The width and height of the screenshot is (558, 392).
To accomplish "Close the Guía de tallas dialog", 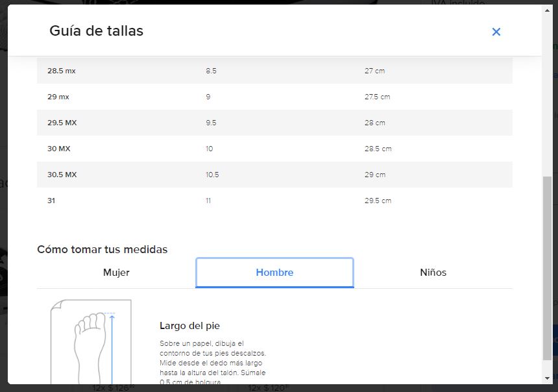I will click(496, 32).
